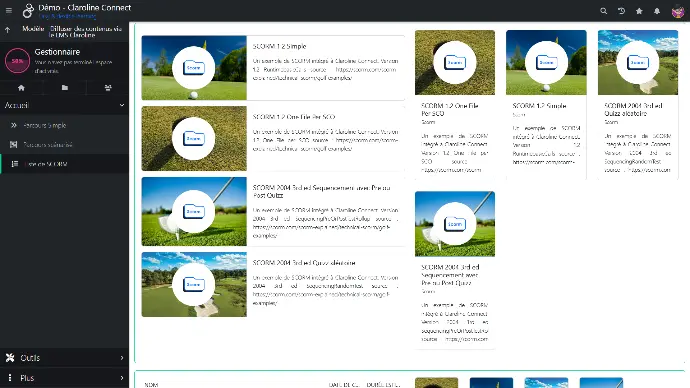Click the NOM column header

(x=151, y=384)
